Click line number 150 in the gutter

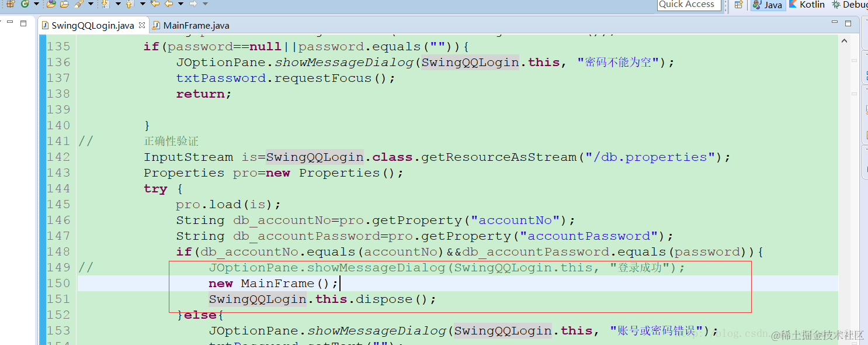click(x=58, y=283)
